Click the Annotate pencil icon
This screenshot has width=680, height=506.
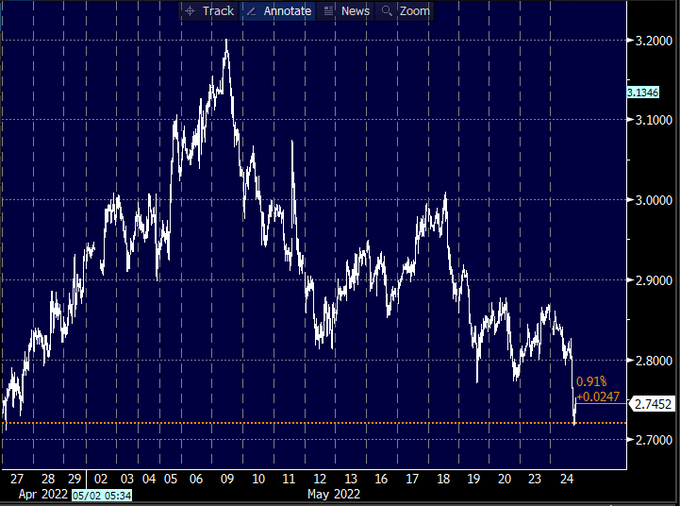point(251,11)
